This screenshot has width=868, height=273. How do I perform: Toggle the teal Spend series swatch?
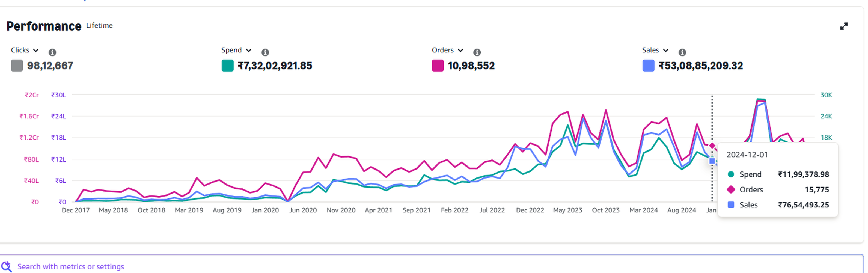point(227,66)
